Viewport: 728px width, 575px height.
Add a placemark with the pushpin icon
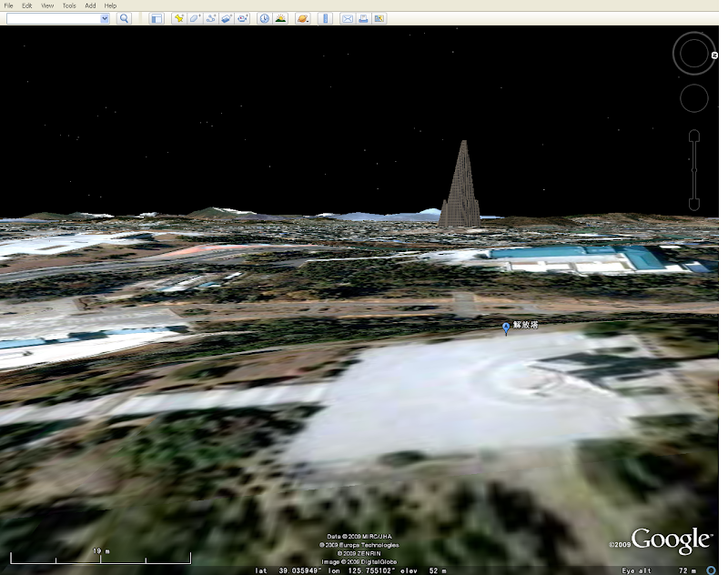[178, 18]
